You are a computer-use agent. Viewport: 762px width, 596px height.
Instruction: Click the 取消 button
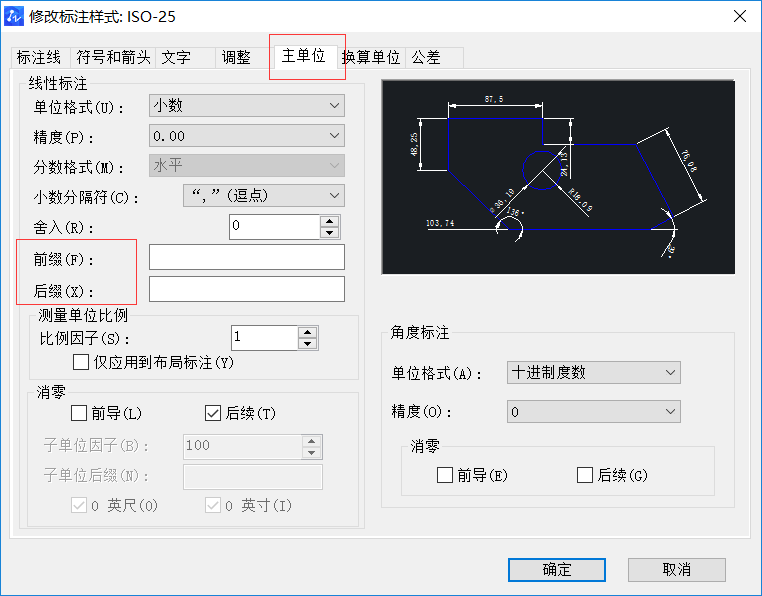tap(676, 569)
